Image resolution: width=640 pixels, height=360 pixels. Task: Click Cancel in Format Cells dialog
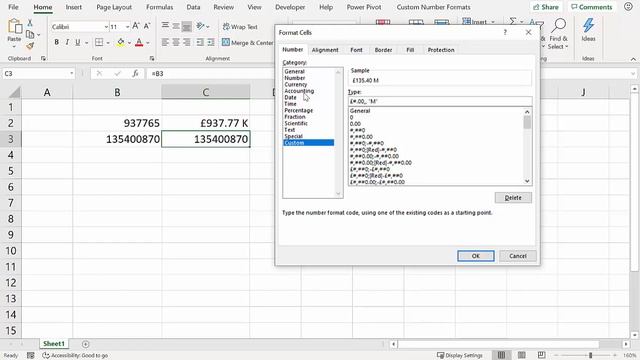click(x=518, y=256)
